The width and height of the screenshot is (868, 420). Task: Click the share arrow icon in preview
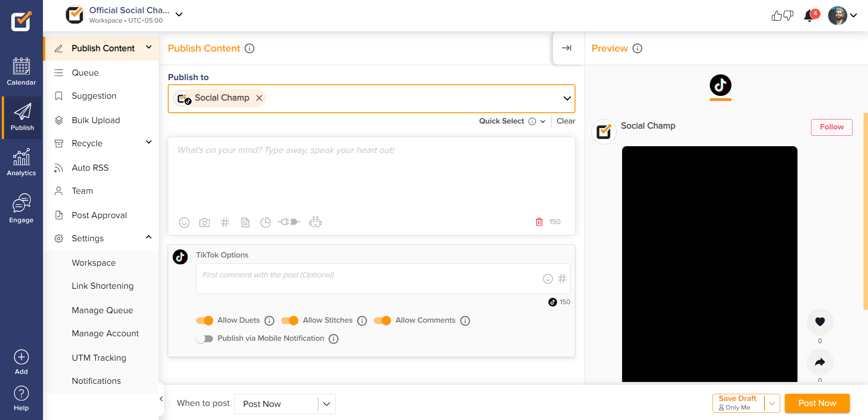[820, 362]
